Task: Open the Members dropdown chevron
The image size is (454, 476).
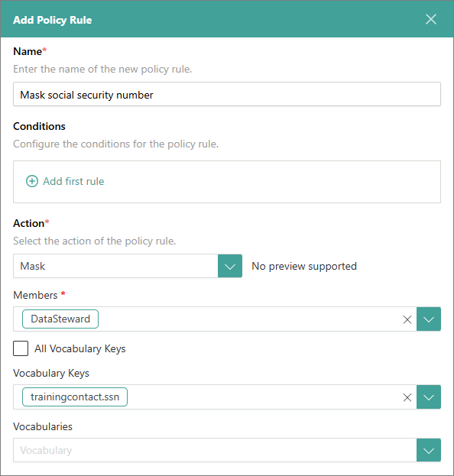Action: pyautogui.click(x=429, y=319)
